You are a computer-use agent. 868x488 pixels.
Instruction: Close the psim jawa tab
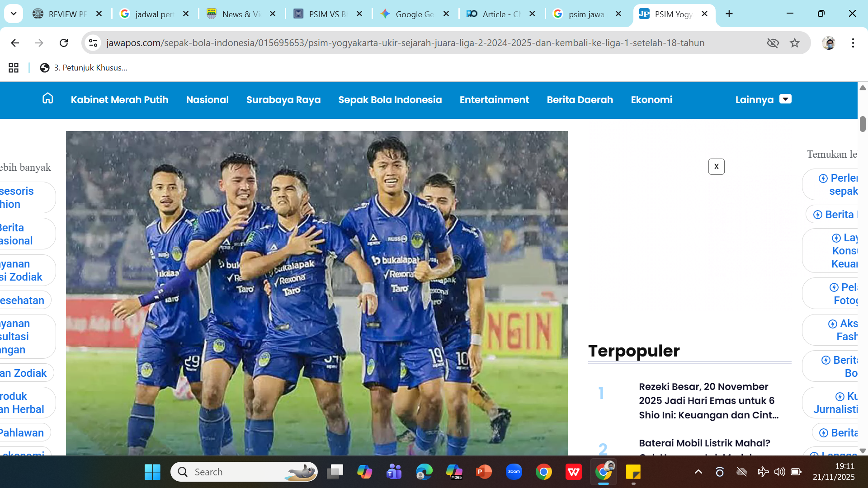pos(619,14)
